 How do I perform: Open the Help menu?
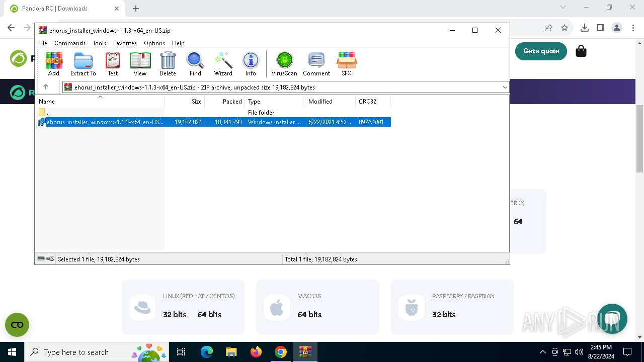pyautogui.click(x=178, y=43)
